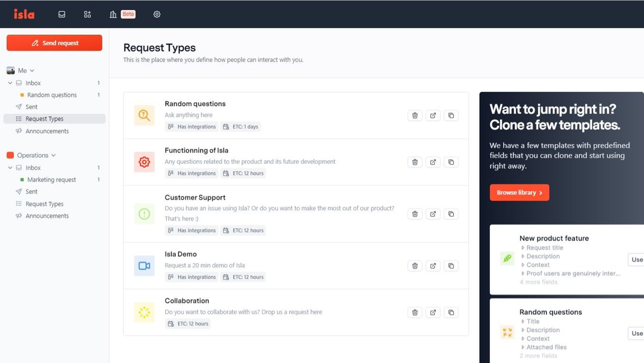Screen dimensions: 644x363
Task: Duplicate the Customer Support request type
Action: coord(451,214)
